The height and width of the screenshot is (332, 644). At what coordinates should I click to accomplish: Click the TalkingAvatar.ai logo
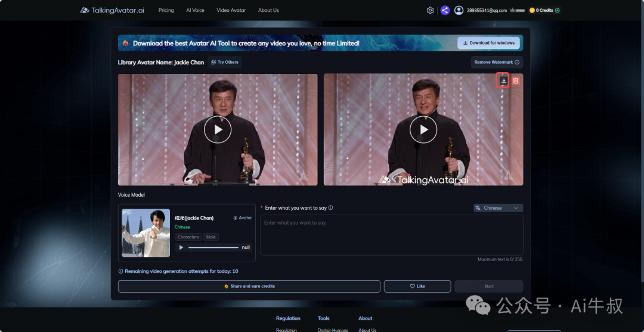(x=112, y=10)
